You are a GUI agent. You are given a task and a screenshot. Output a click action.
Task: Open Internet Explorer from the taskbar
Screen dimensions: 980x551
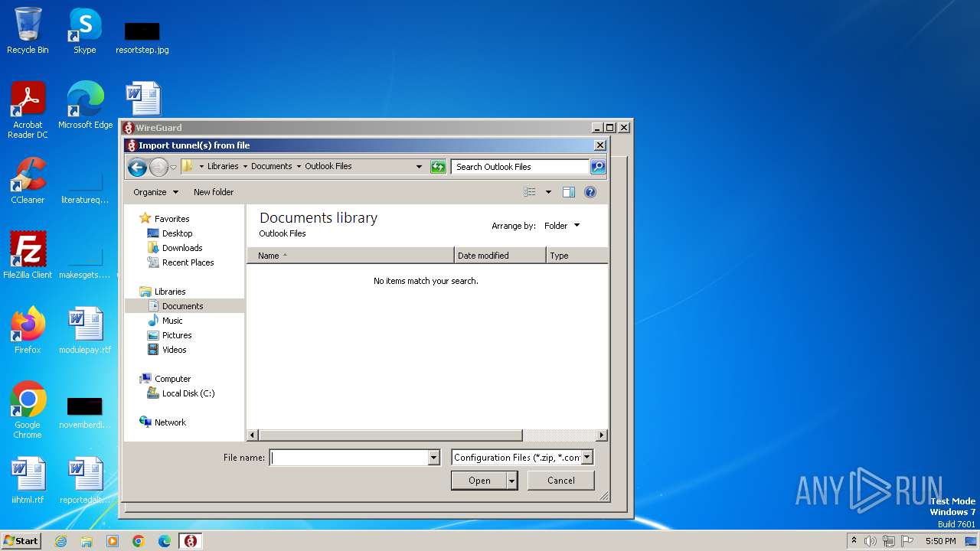[x=61, y=541]
